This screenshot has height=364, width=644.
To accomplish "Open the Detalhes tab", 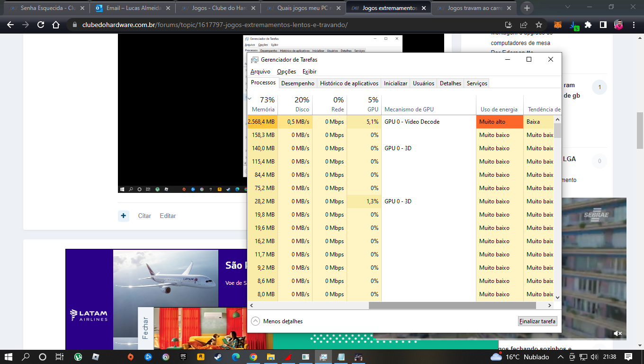I will (450, 83).
